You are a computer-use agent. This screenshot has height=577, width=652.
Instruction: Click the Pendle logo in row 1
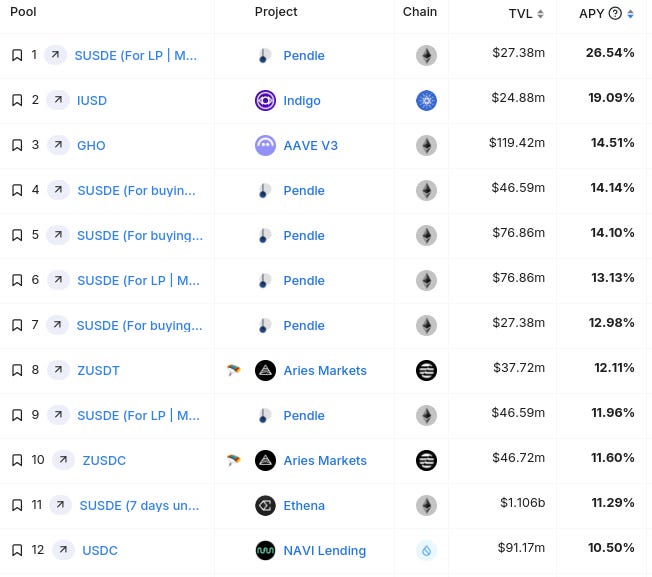click(x=264, y=55)
